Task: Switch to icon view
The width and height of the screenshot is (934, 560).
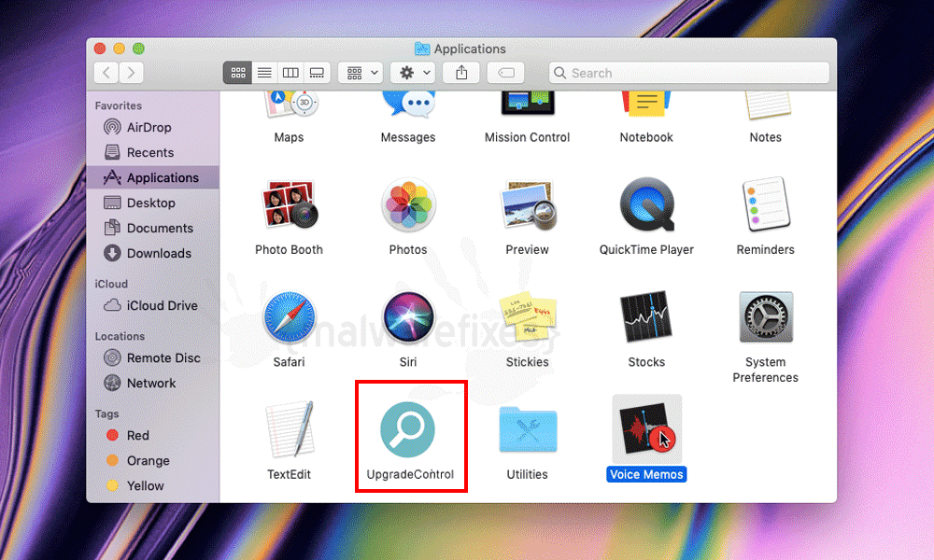Action: point(237,73)
